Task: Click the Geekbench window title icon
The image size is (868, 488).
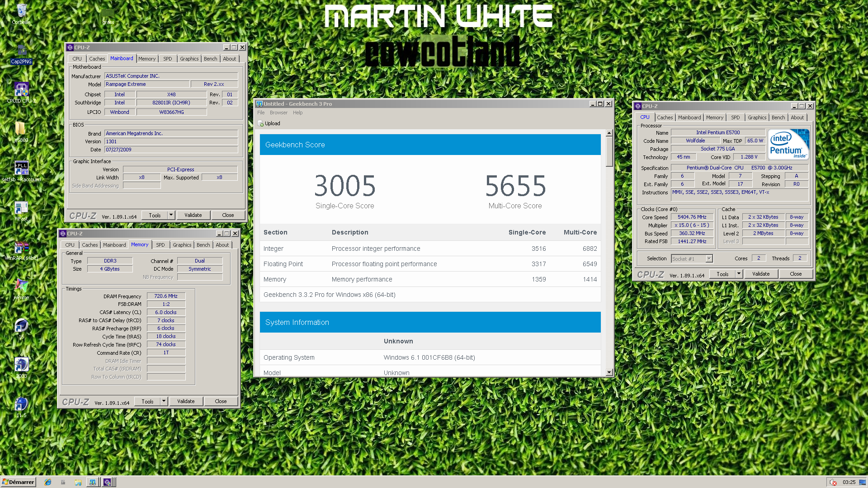Action: pos(259,104)
